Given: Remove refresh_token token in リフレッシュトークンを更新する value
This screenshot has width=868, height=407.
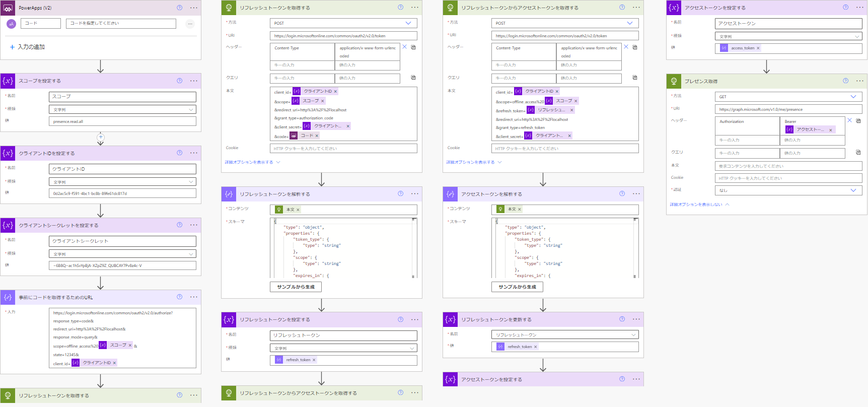Looking at the screenshot, I should pyautogui.click(x=535, y=347).
